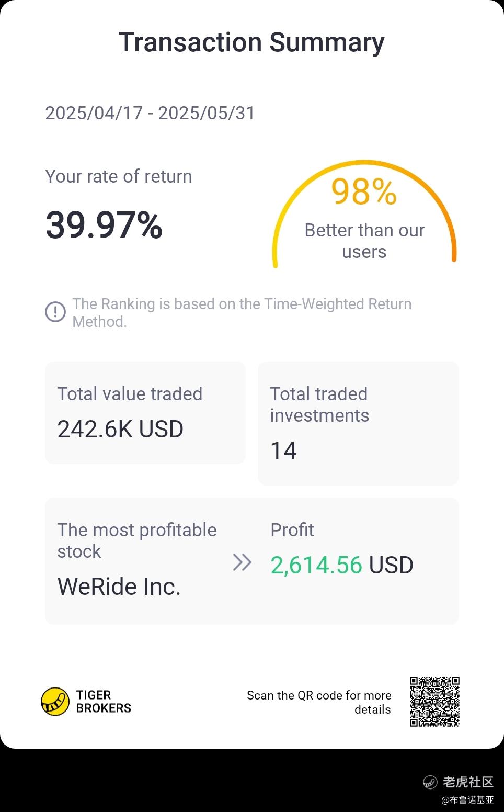Tap the @布鲁诺基亚 username watermark
This screenshot has width=504, height=812.
tap(467, 800)
